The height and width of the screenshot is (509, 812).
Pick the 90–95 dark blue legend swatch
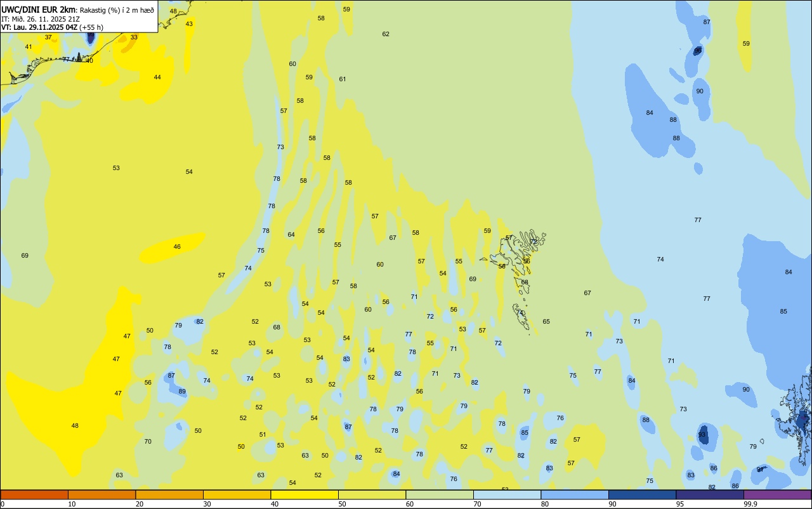click(642, 494)
